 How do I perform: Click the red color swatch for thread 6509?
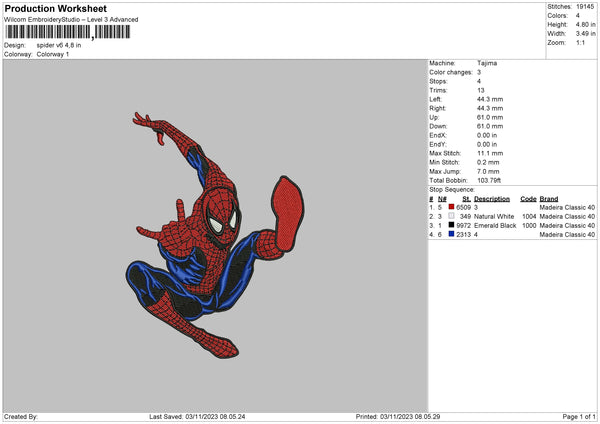pos(451,207)
